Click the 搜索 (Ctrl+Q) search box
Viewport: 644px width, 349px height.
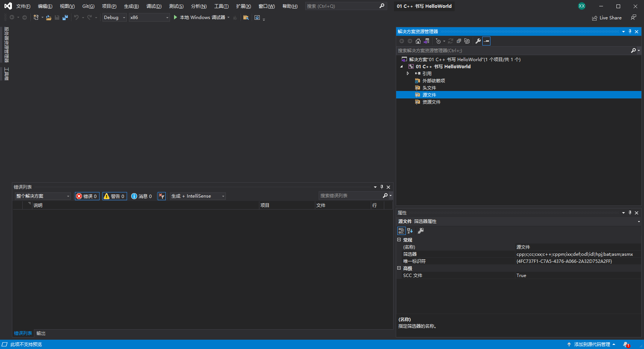345,6
